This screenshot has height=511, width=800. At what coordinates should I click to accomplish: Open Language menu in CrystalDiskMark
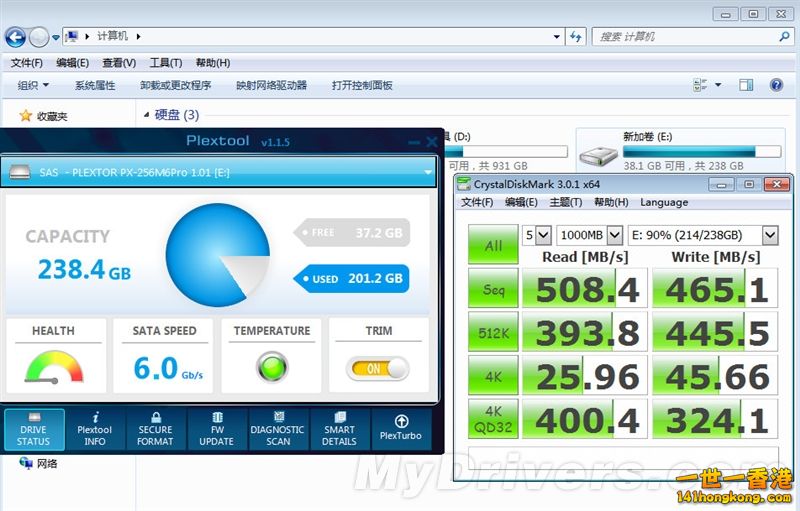(x=664, y=202)
